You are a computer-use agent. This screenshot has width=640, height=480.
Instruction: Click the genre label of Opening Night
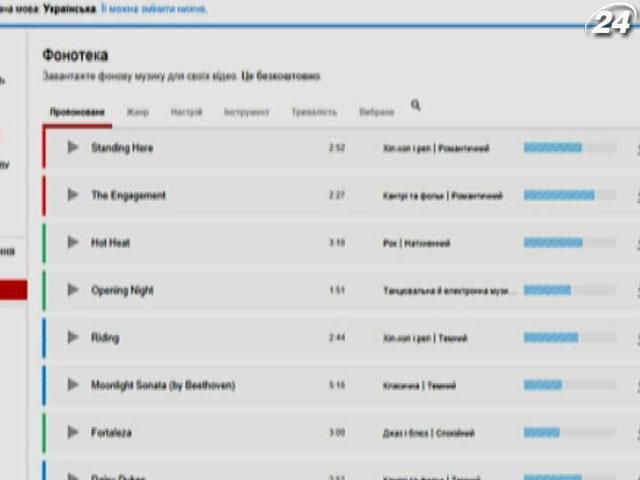(x=449, y=291)
